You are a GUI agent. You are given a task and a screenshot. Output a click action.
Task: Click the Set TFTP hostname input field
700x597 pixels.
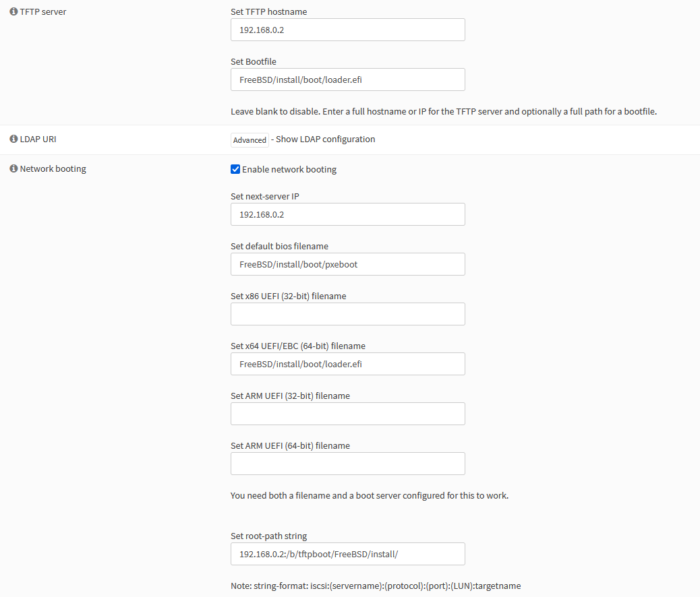(347, 30)
